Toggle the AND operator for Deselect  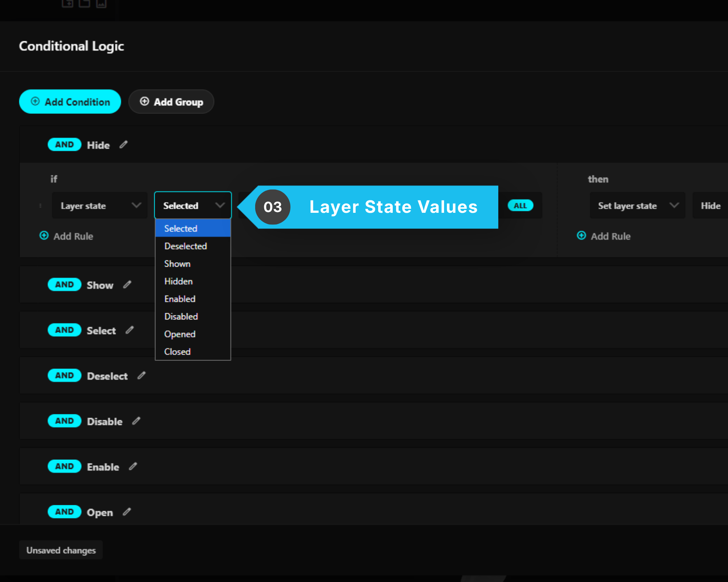click(64, 375)
